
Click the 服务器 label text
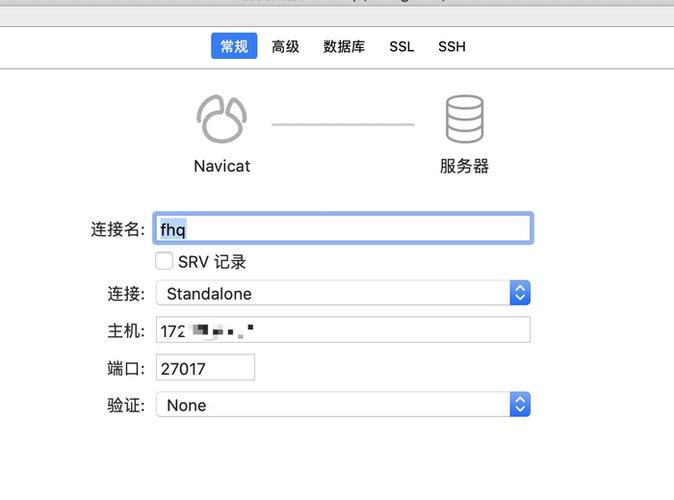click(x=464, y=166)
